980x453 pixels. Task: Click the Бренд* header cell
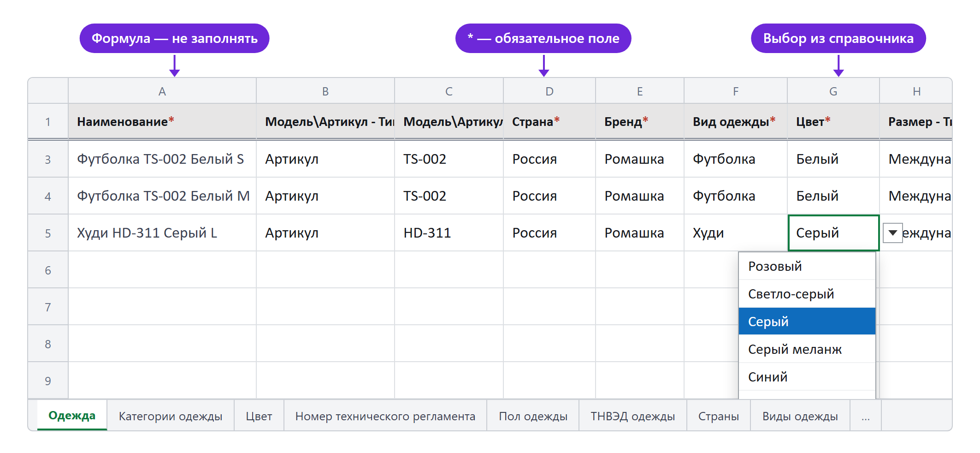point(640,121)
